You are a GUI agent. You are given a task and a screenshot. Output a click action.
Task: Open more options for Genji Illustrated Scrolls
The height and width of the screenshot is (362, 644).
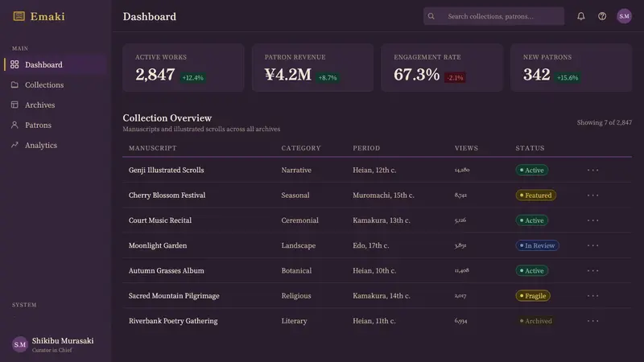coord(592,170)
